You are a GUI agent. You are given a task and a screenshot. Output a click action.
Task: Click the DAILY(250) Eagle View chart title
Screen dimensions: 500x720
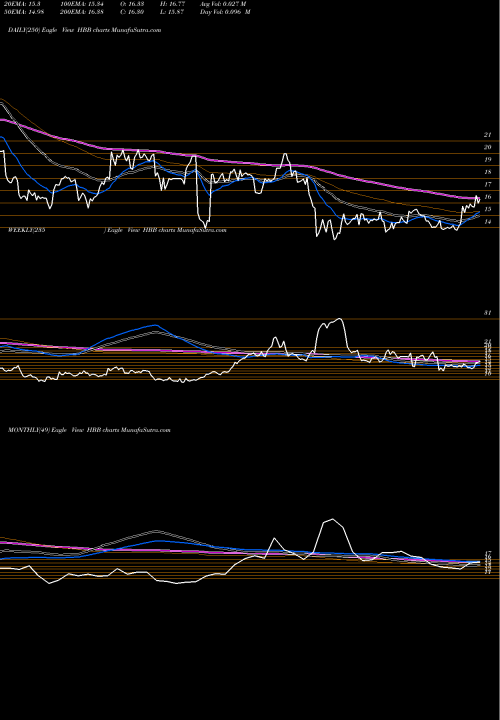tap(84, 30)
